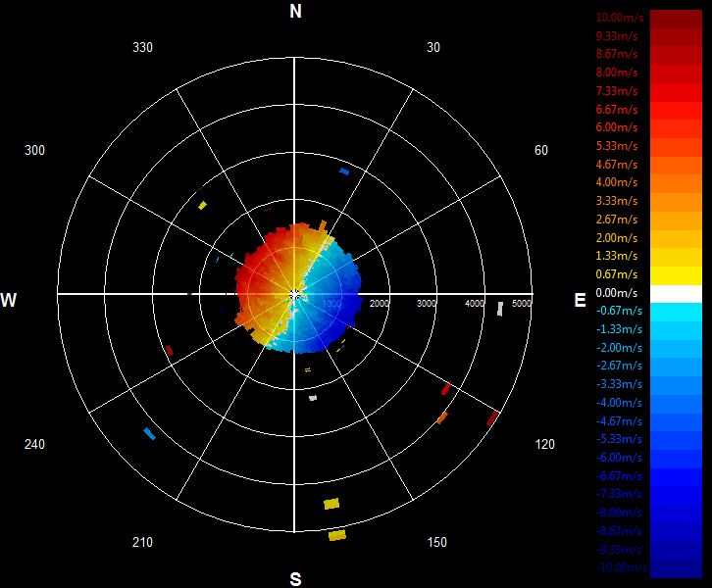
Task: Click the 7.33m/s legend label
Action: 617,91
